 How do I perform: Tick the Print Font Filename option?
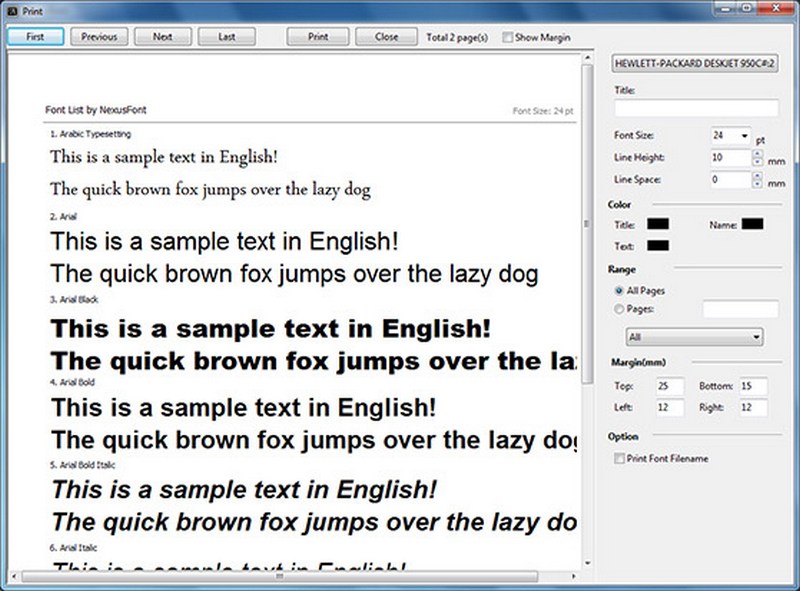(617, 458)
